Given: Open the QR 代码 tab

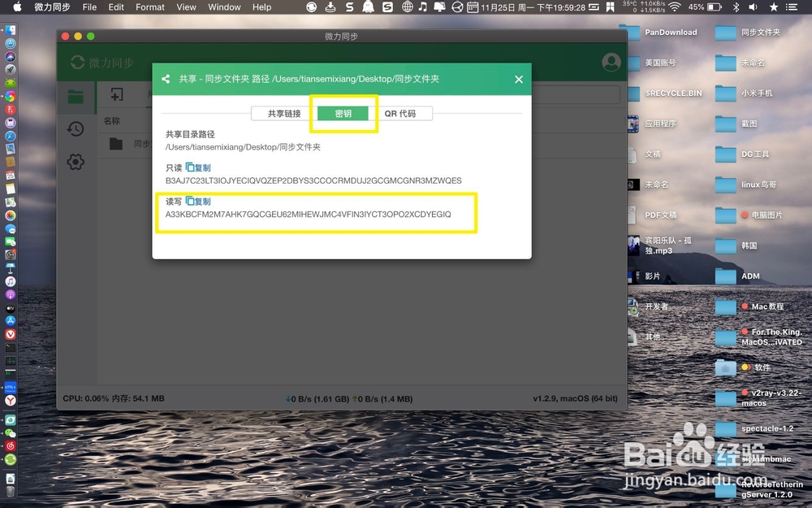Looking at the screenshot, I should coord(400,114).
